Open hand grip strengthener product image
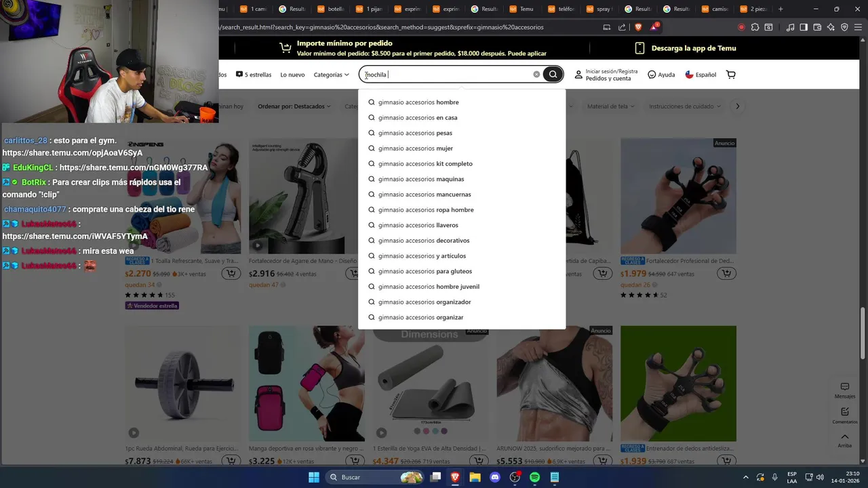The height and width of the screenshot is (488, 868). [307, 197]
